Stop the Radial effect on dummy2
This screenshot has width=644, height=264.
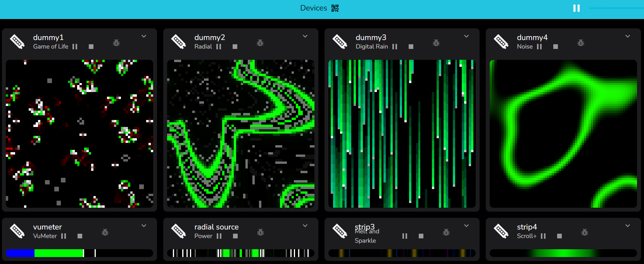(x=235, y=47)
